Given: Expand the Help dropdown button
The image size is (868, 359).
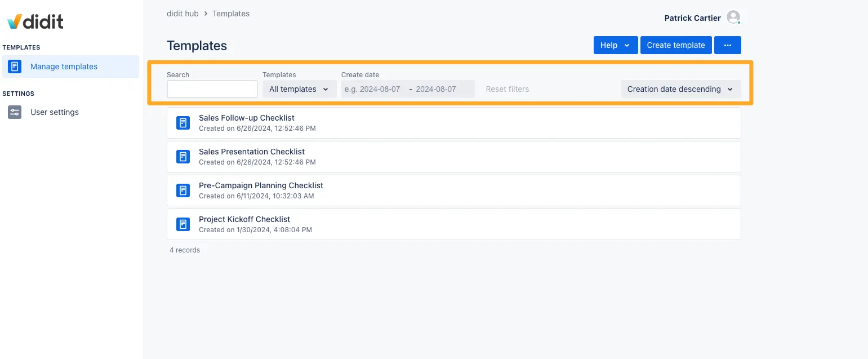Looking at the screenshot, I should [616, 45].
